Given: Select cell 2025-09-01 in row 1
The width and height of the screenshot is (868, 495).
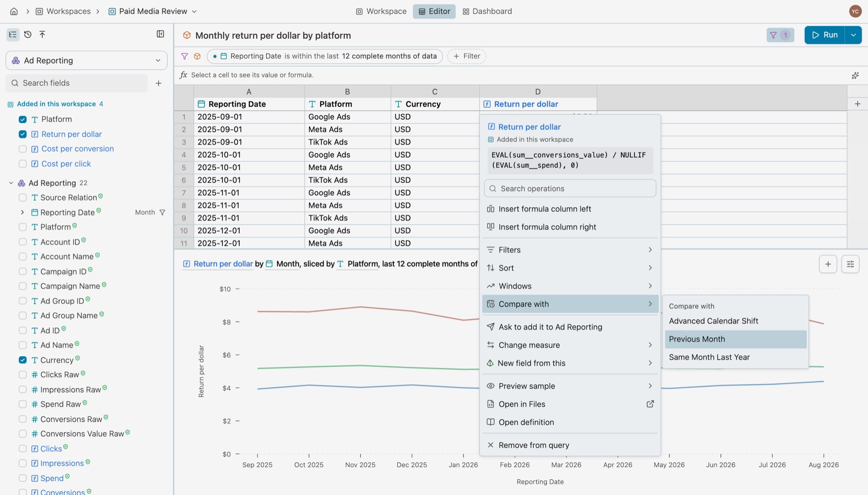Looking at the screenshot, I should point(249,117).
